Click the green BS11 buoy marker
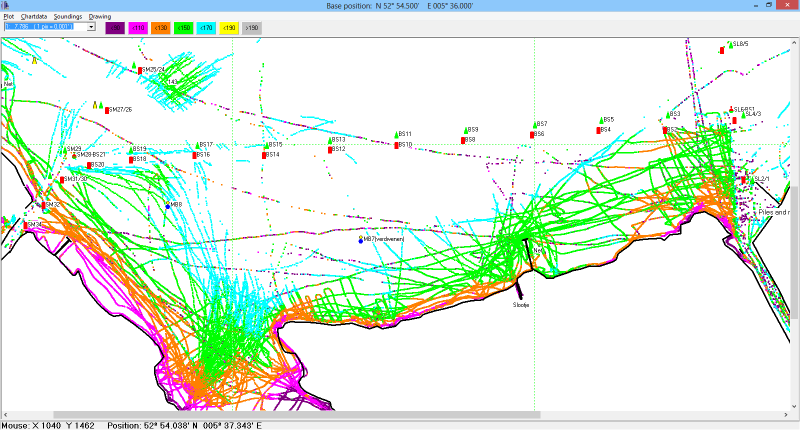Viewport: 800px width, 430px height. pos(396,133)
